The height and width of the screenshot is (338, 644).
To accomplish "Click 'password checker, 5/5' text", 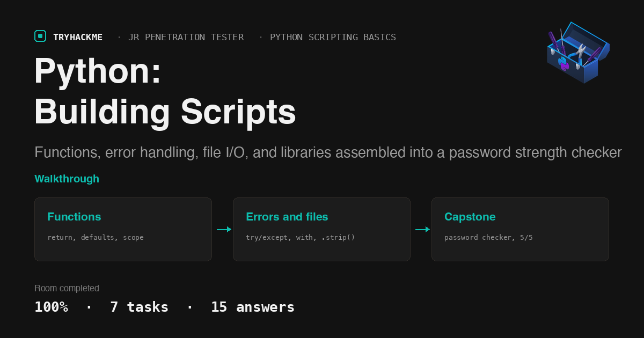I will [x=488, y=237].
